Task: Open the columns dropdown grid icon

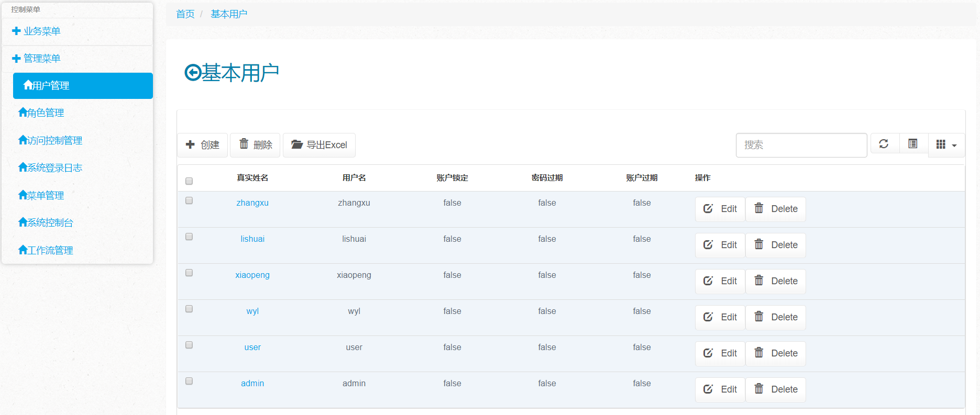Action: pos(946,145)
